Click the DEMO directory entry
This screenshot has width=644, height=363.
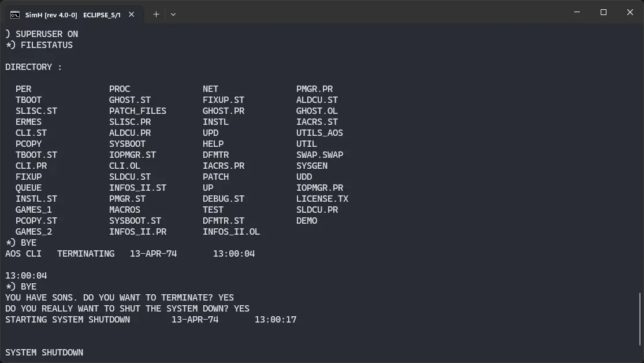(x=307, y=220)
